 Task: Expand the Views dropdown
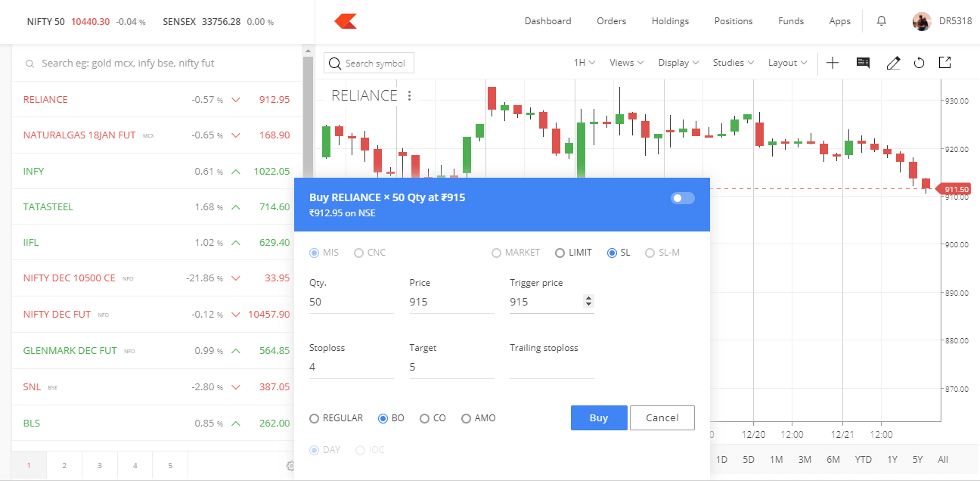627,63
